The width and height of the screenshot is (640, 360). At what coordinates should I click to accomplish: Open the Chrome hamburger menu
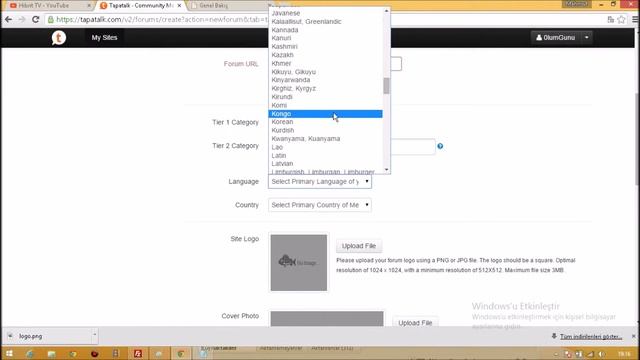pos(635,19)
